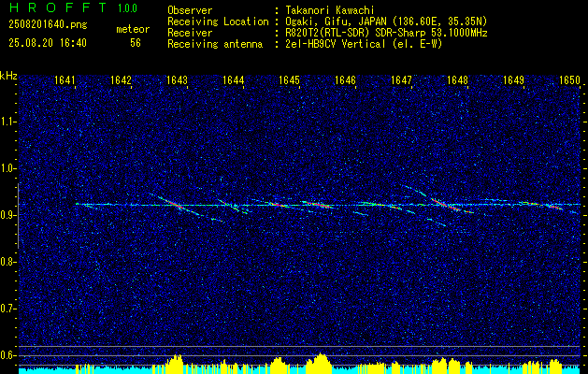This screenshot has width=588, height=374.
Task: Click frequency label 1.1
Action: pyautogui.click(x=7, y=122)
